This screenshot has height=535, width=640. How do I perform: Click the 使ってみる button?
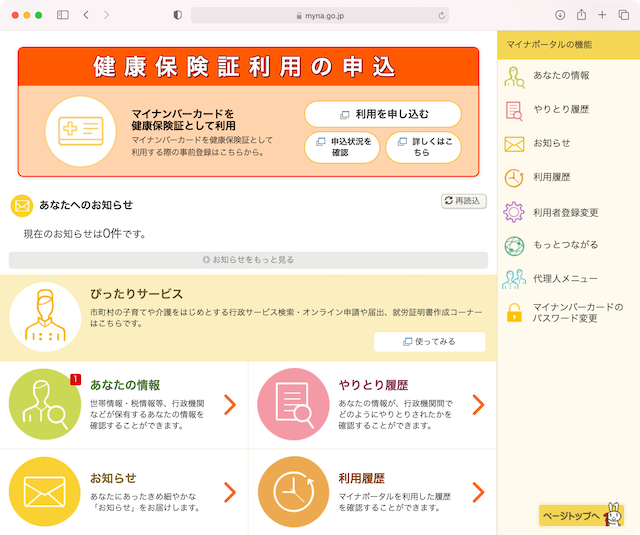(x=429, y=342)
